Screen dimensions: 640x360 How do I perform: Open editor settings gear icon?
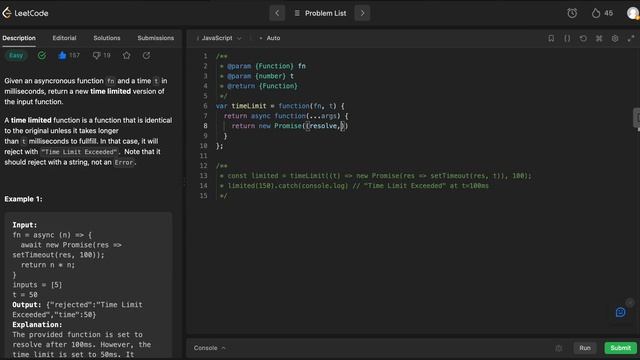(x=615, y=38)
